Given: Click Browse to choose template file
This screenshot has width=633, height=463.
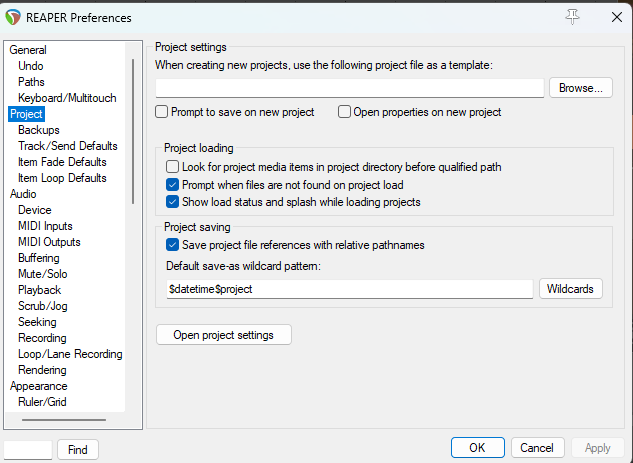Looking at the screenshot, I should pos(581,88).
